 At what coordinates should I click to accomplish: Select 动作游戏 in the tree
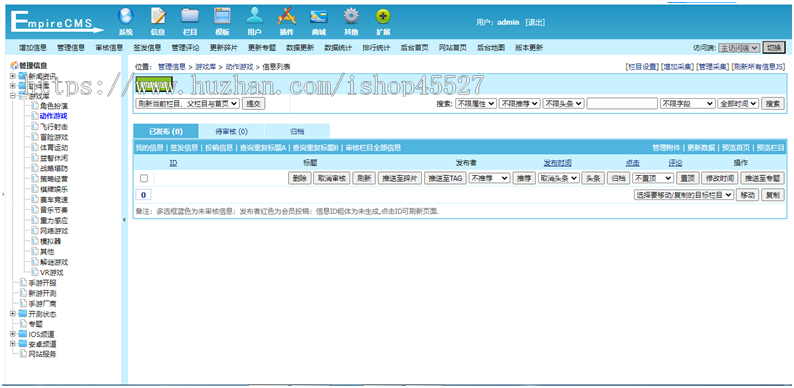pyautogui.click(x=54, y=116)
